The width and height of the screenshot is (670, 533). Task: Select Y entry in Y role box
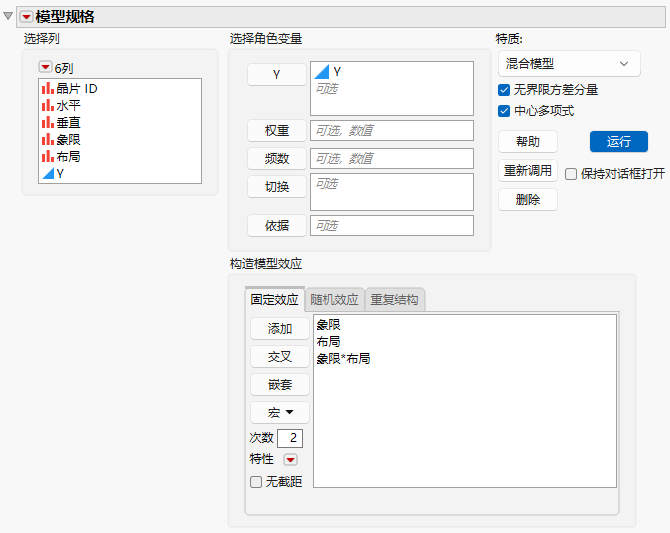point(337,72)
